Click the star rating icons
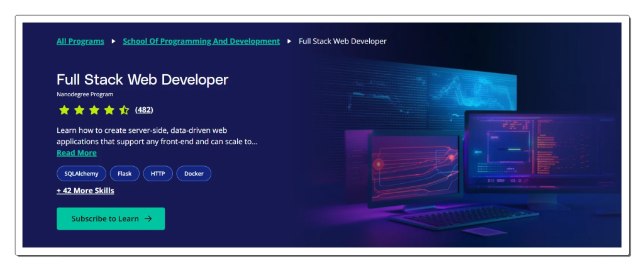The height and width of the screenshot is (270, 644). pos(94,110)
